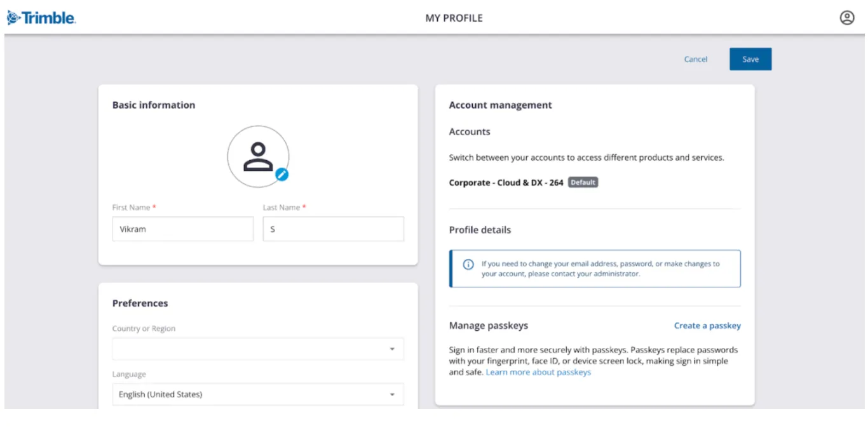The height and width of the screenshot is (433, 868).
Task: Click Create a passkey link
Action: point(707,326)
